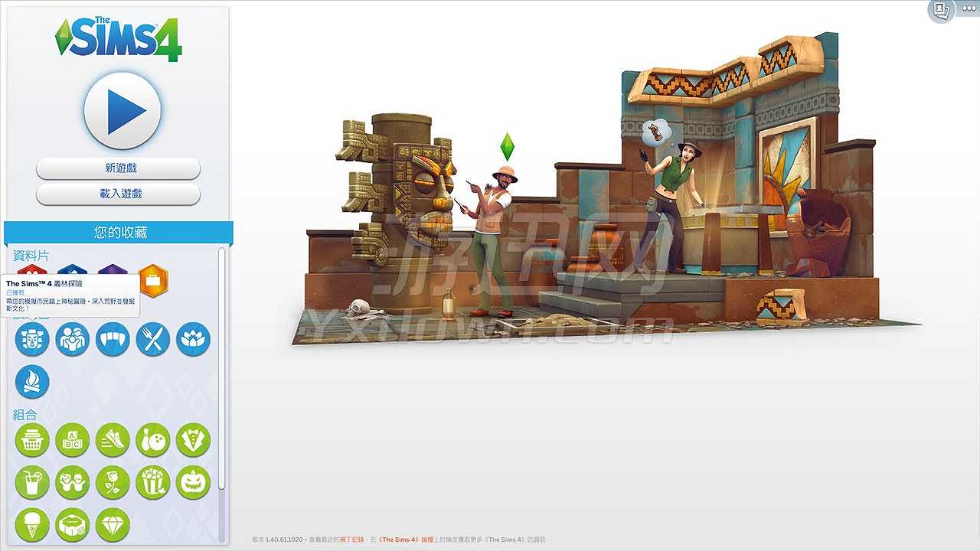
Task: Click the 資料片 section heading
Action: click(x=31, y=256)
